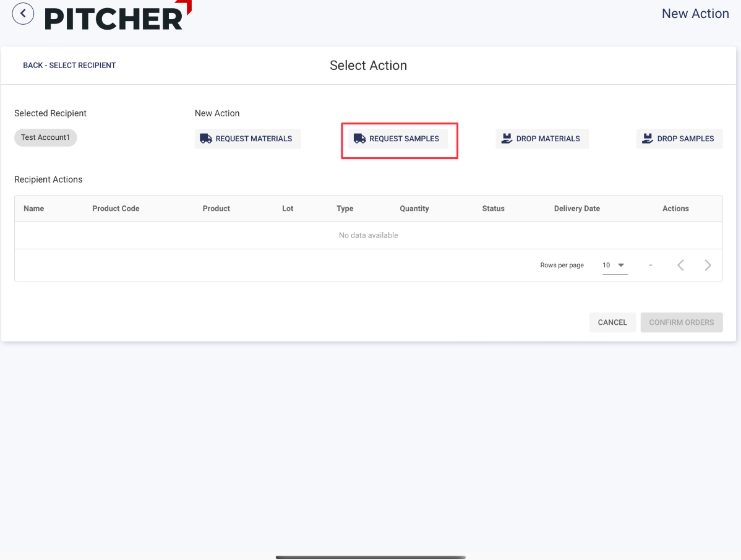Sort by the Product Code column header
This screenshot has height=560, width=741.
click(116, 209)
